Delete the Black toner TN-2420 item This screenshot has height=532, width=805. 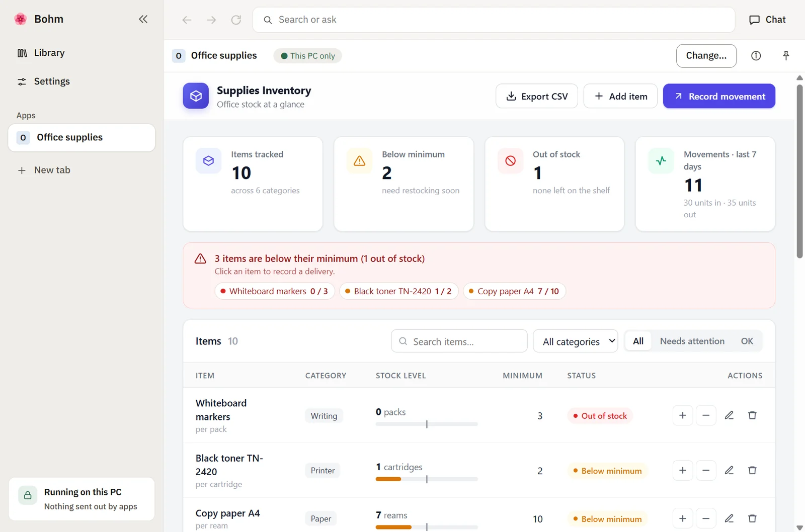pyautogui.click(x=752, y=470)
